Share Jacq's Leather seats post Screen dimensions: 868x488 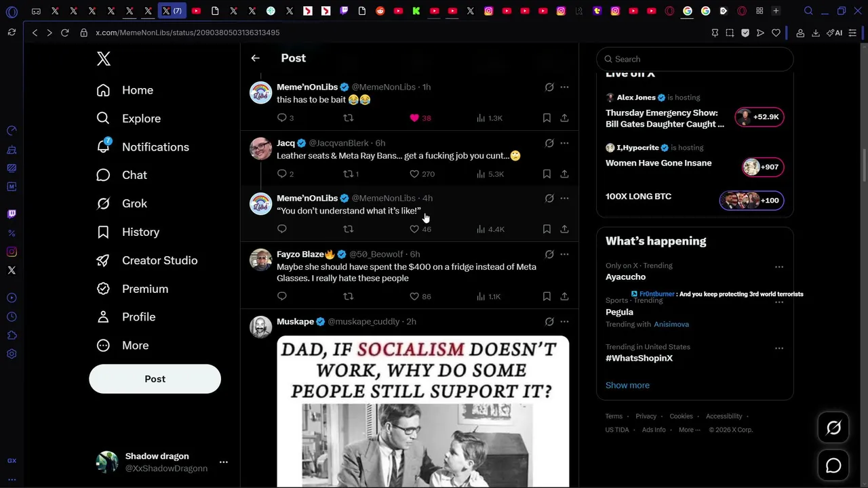[x=564, y=174]
